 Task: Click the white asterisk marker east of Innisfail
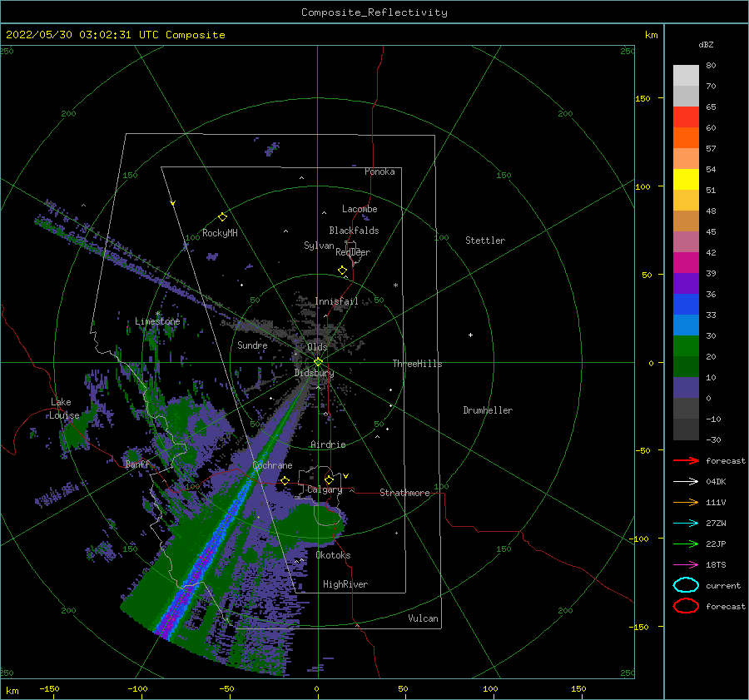(395, 285)
